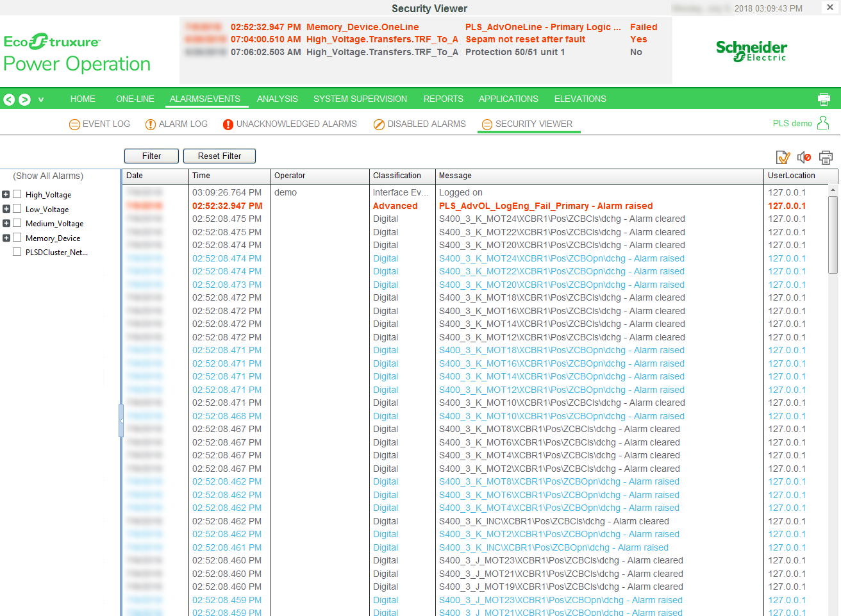Expand the Low_Voltage tree node

pyautogui.click(x=6, y=209)
